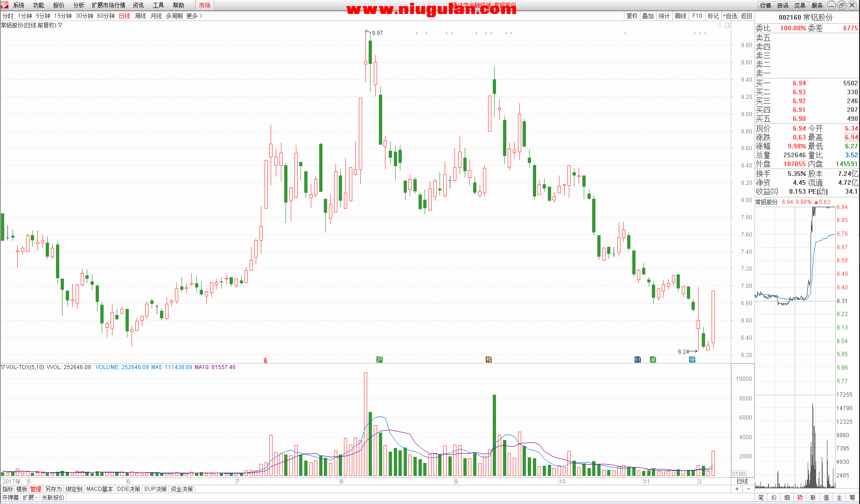This screenshot has height=504, width=860.
Task: Expand the 扩展 menu at bottom
Action: click(30, 497)
